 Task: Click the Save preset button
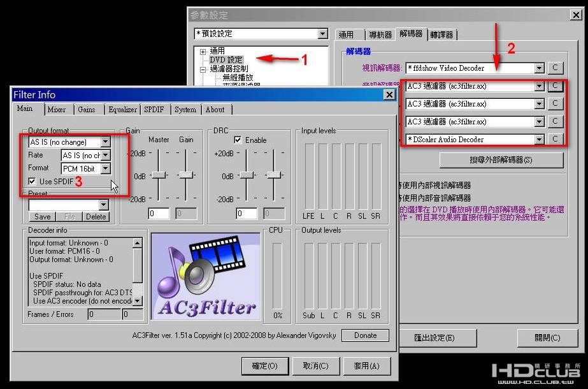tap(43, 217)
